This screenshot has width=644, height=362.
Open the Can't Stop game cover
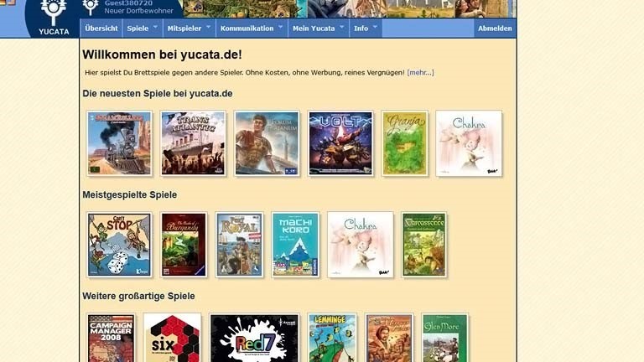pyautogui.click(x=119, y=245)
